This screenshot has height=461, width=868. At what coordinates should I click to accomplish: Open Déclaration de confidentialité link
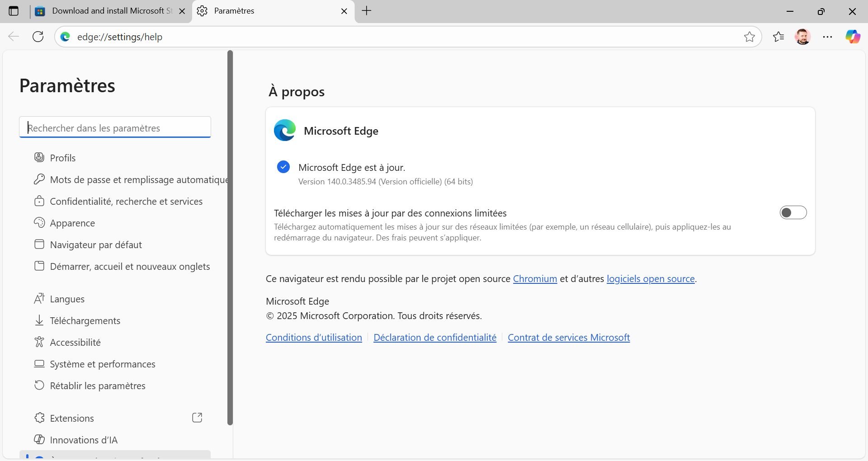pyautogui.click(x=434, y=338)
